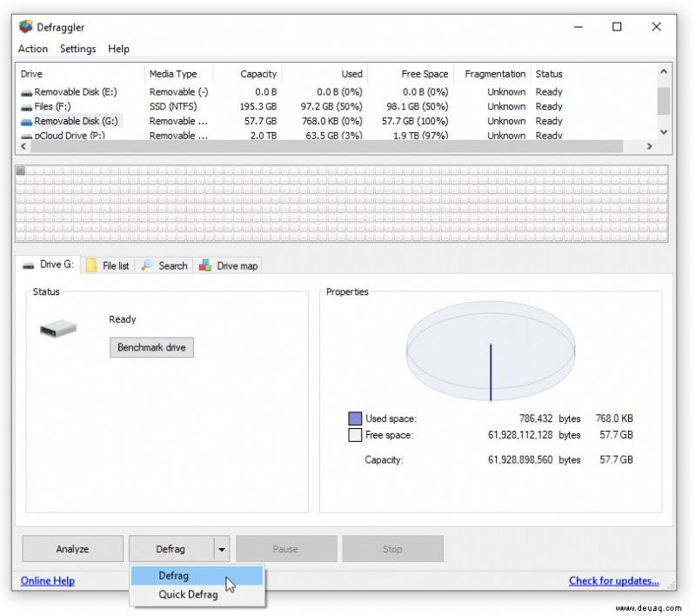Screen dimensions: 696x616
Task: Sort by the Free Space column header
Action: tap(411, 74)
